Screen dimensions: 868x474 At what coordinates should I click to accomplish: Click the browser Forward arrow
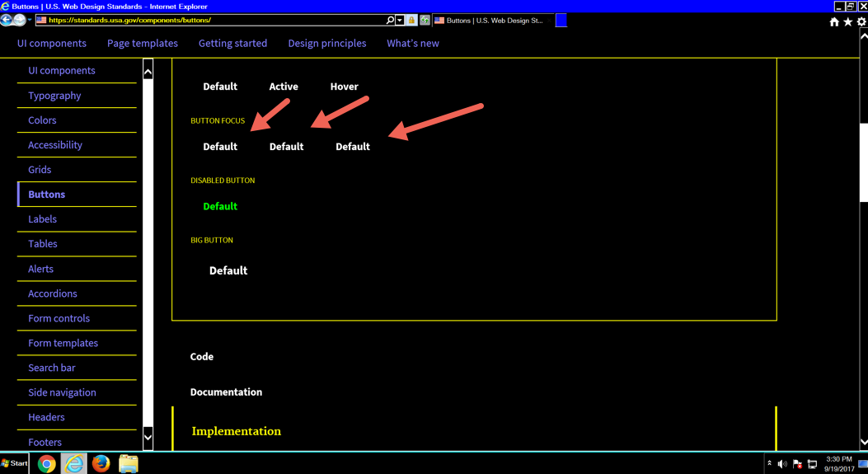[x=20, y=20]
